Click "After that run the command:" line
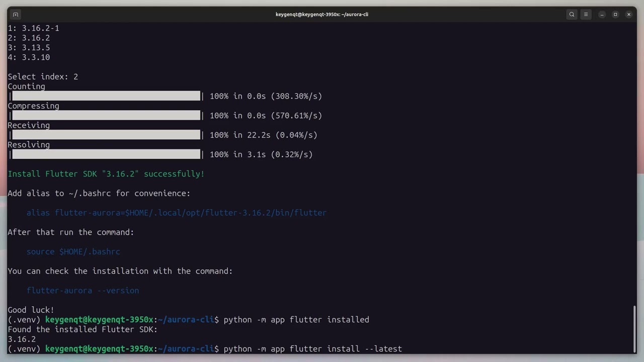This screenshot has width=644, height=362. pos(71,232)
